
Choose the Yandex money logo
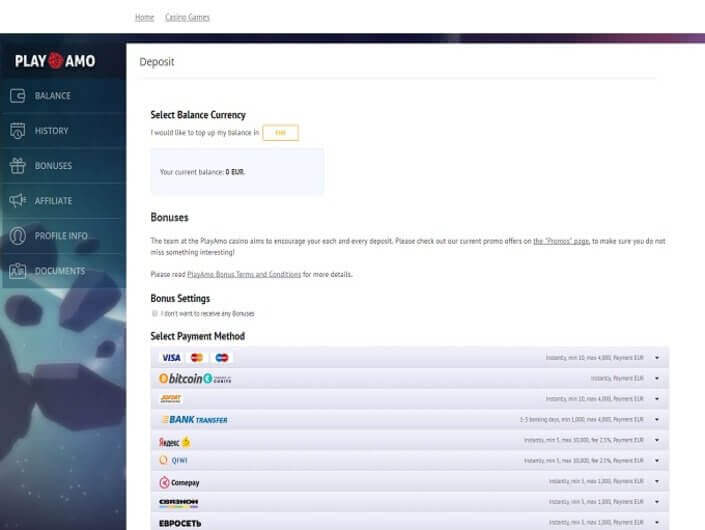click(174, 442)
